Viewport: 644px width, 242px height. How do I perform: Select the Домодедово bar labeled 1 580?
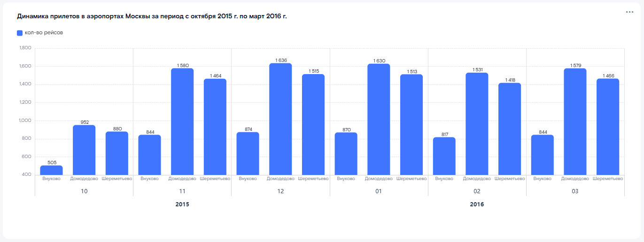pyautogui.click(x=182, y=122)
